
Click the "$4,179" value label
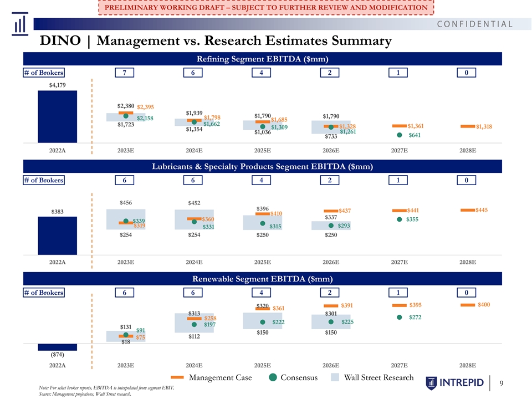pyautogui.click(x=57, y=85)
